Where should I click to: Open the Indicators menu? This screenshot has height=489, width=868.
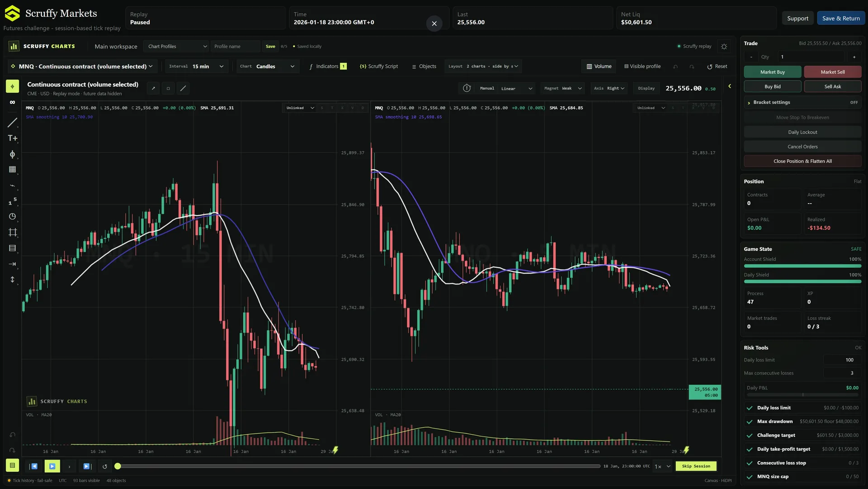click(x=328, y=66)
